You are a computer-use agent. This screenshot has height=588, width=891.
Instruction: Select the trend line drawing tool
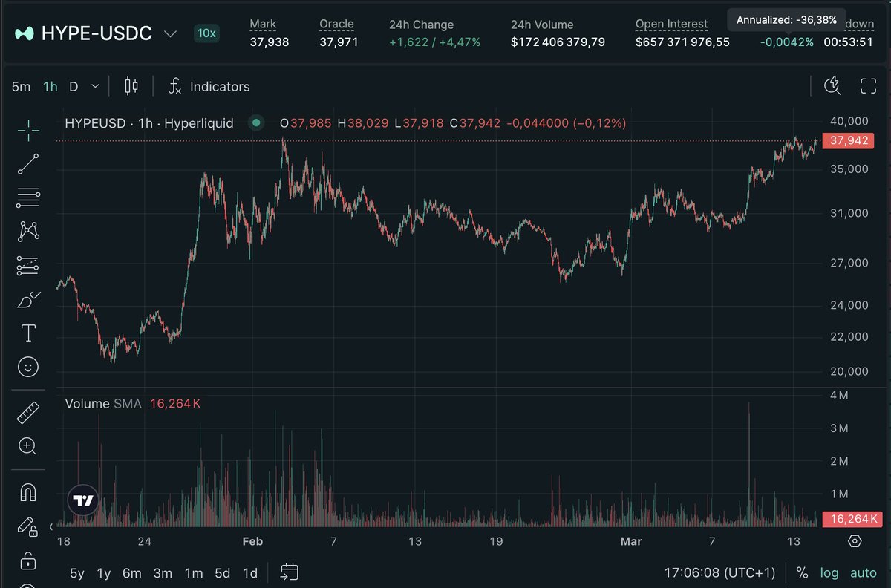28,164
